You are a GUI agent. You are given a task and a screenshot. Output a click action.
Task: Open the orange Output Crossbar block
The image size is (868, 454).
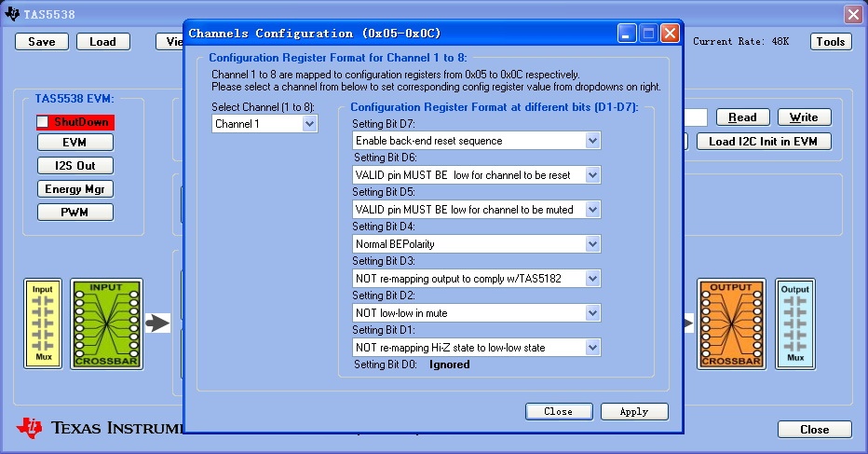pos(731,323)
